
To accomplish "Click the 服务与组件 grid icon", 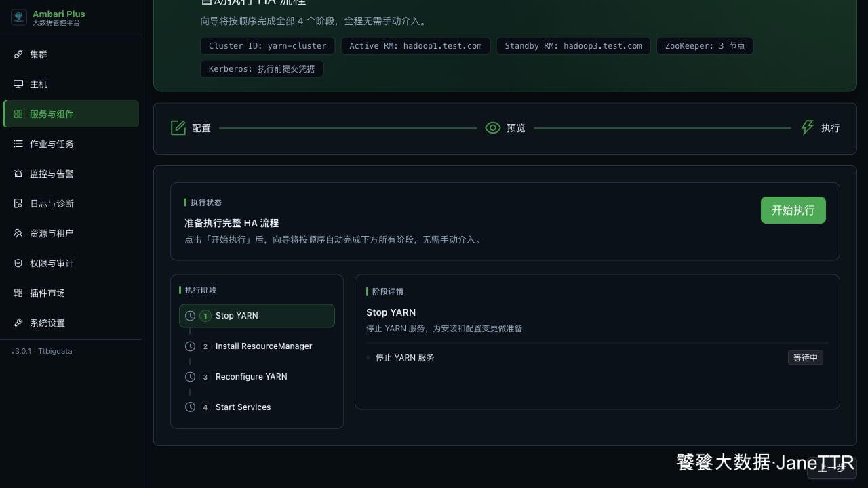I will pyautogui.click(x=18, y=114).
